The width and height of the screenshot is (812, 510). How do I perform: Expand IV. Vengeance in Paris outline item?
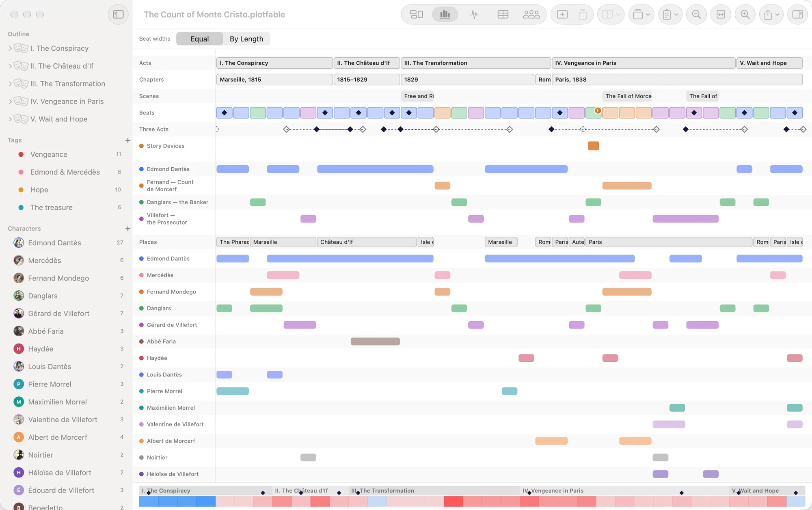pos(10,101)
